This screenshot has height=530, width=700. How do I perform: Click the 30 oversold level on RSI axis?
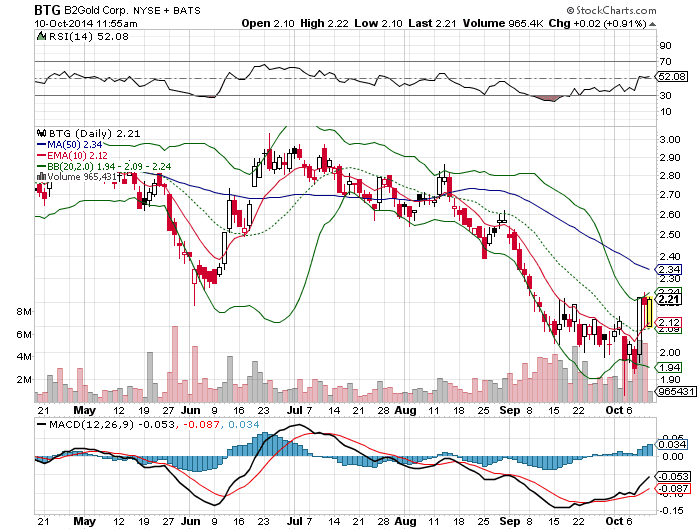click(x=665, y=95)
